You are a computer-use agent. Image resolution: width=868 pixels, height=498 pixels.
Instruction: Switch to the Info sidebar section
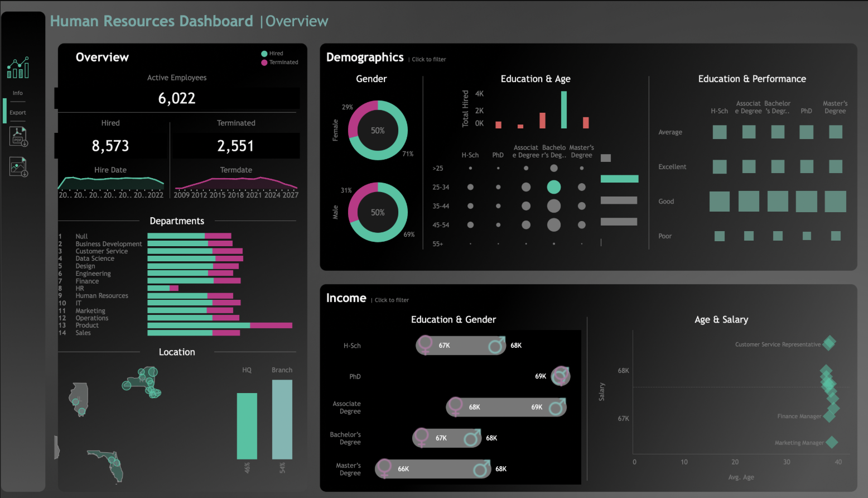[x=17, y=93]
